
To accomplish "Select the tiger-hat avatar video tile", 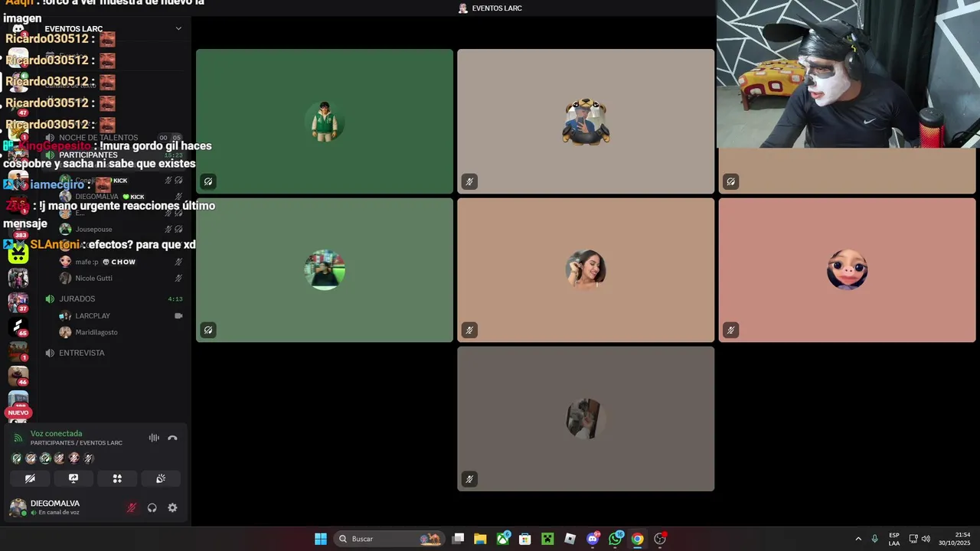I will click(586, 121).
